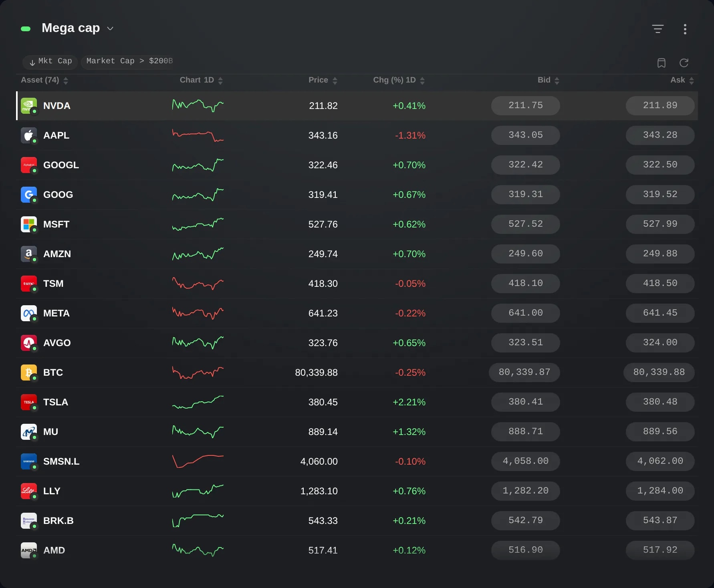Image resolution: width=714 pixels, height=588 pixels.
Task: Click NVDA bid price 211.75
Action: pos(526,106)
